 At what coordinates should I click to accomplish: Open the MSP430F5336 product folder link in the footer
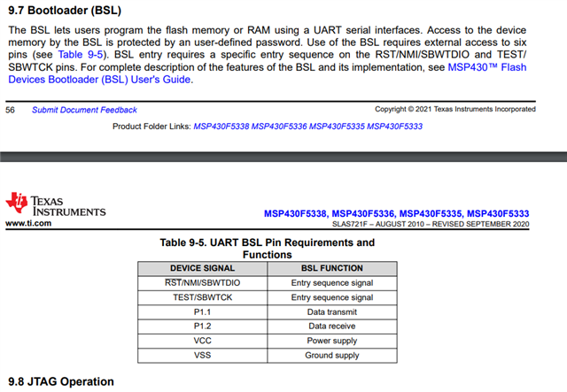point(279,127)
